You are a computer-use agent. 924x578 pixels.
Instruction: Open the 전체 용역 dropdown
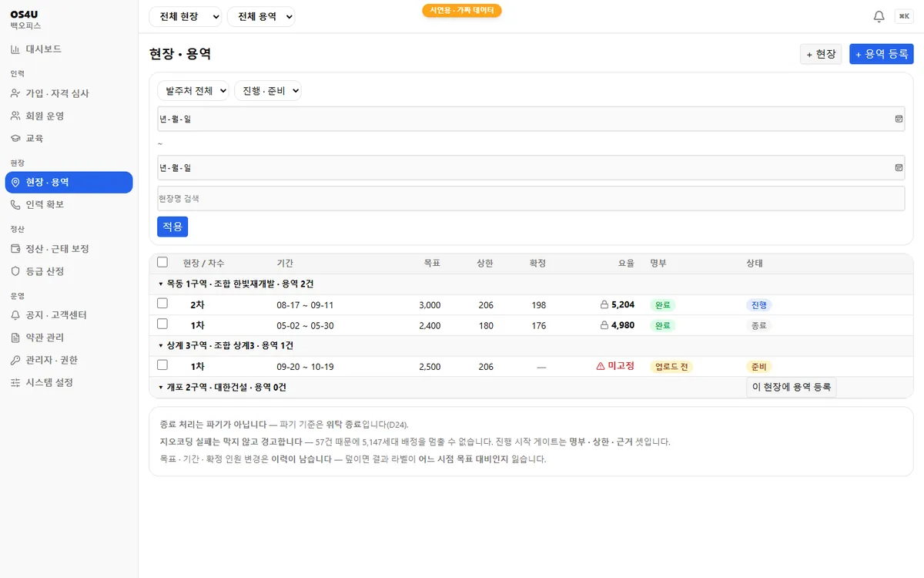coord(261,17)
